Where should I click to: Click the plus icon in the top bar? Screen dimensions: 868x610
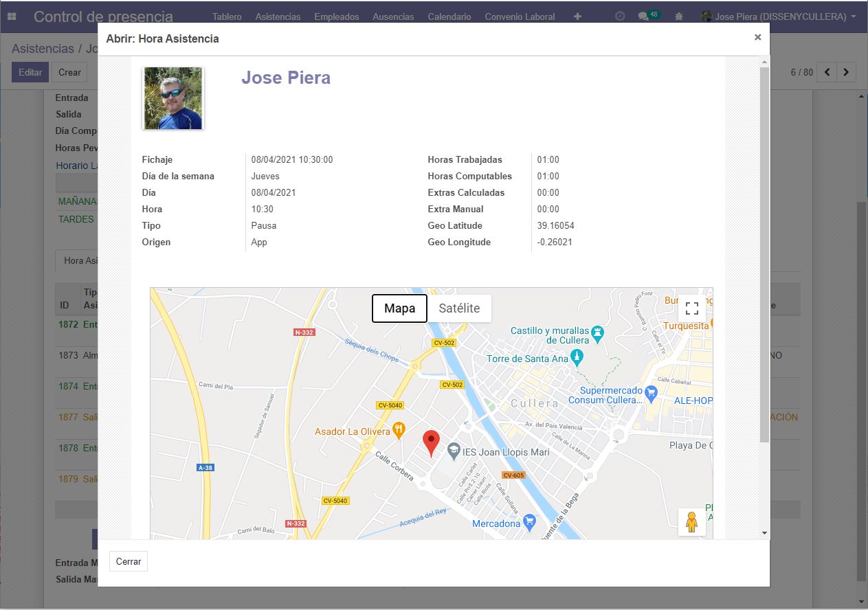[577, 16]
